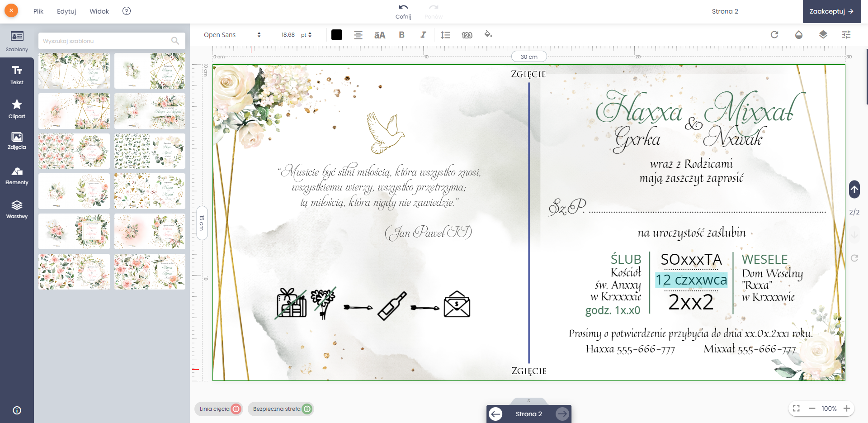The height and width of the screenshot is (423, 868).
Task: Click the Wyszukaj szablonu search field
Action: coord(112,41)
